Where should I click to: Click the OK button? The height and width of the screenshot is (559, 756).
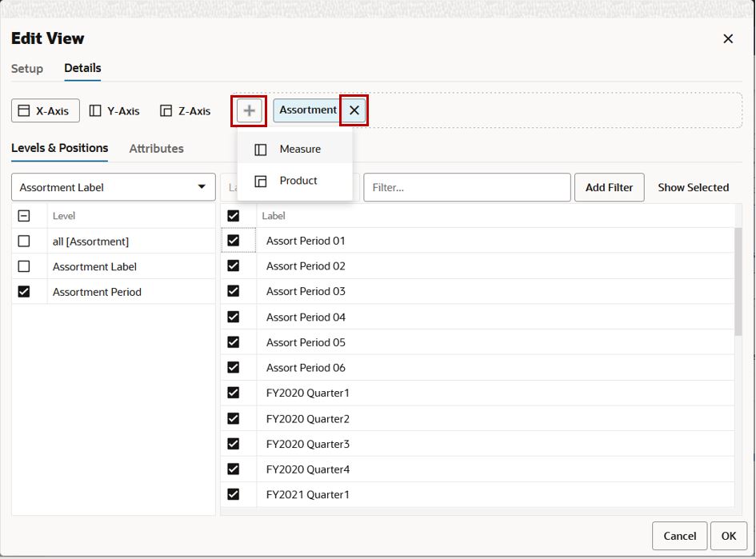(729, 536)
